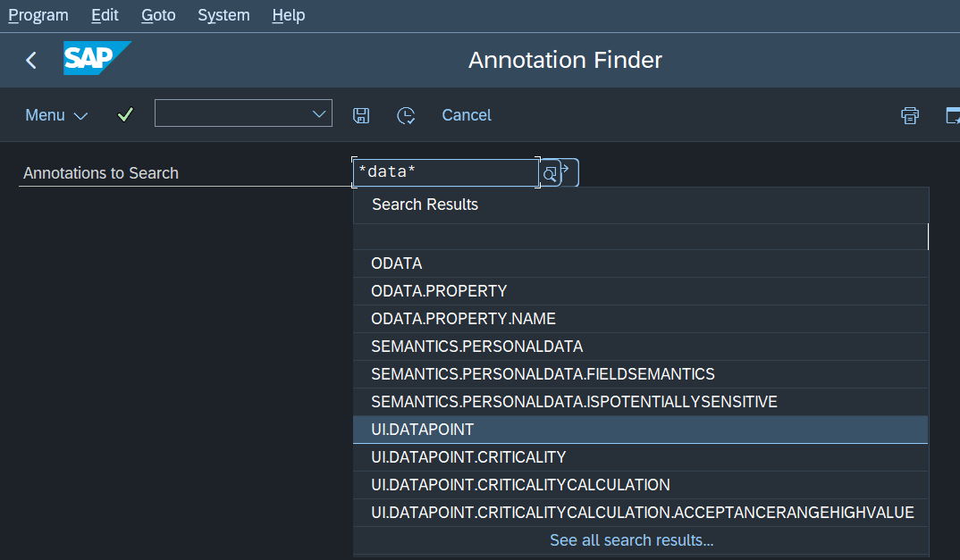Select ODATA.PROPERTY.NAME in the results list
Viewport: 960px width, 560px height.
[x=463, y=318]
